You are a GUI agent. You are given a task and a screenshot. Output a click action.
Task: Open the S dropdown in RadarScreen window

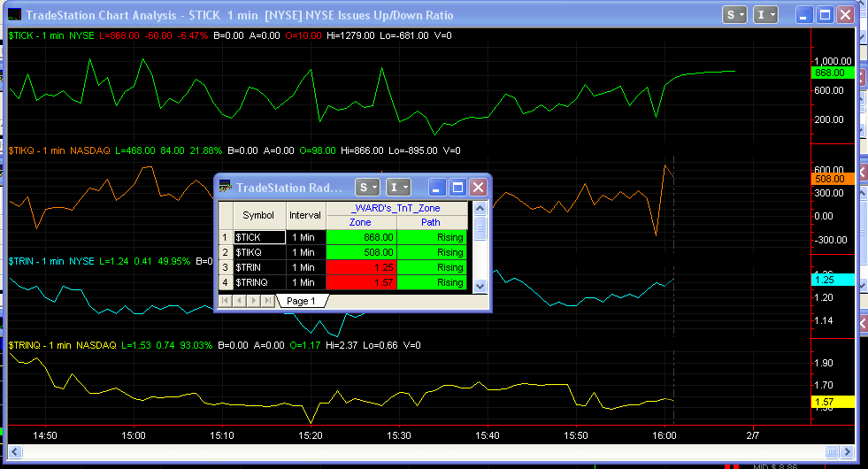tap(367, 187)
